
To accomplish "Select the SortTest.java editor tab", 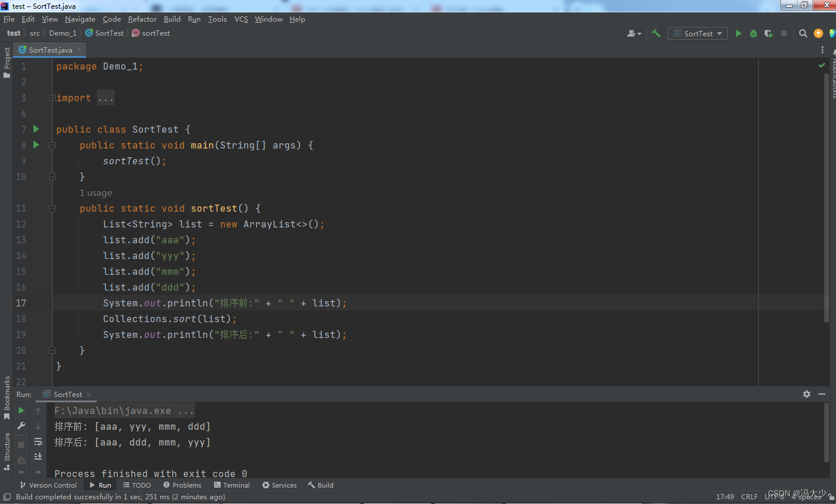I will point(50,50).
